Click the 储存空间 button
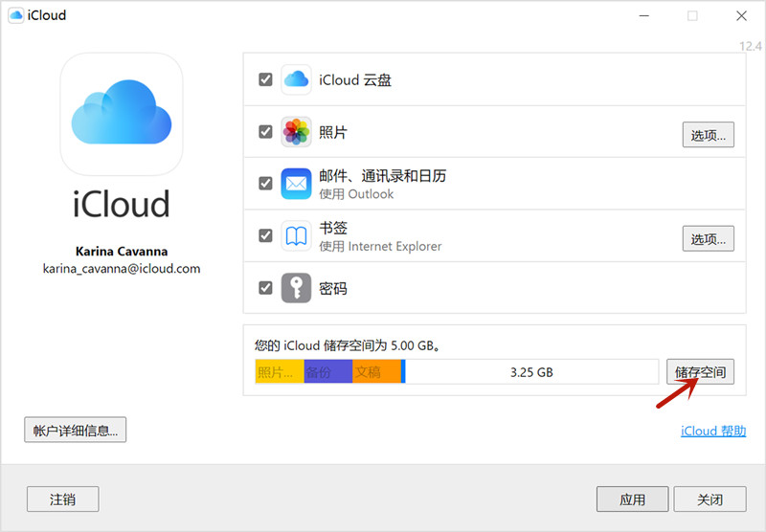Image resolution: width=766 pixels, height=532 pixels. click(700, 372)
